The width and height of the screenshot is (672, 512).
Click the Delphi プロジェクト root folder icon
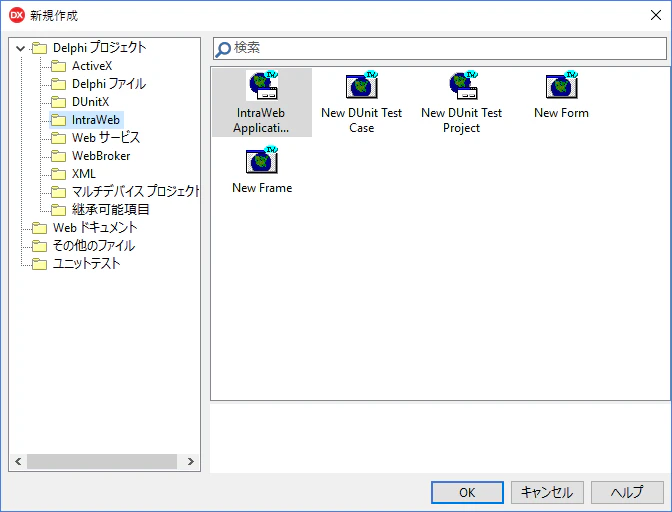pos(39,48)
